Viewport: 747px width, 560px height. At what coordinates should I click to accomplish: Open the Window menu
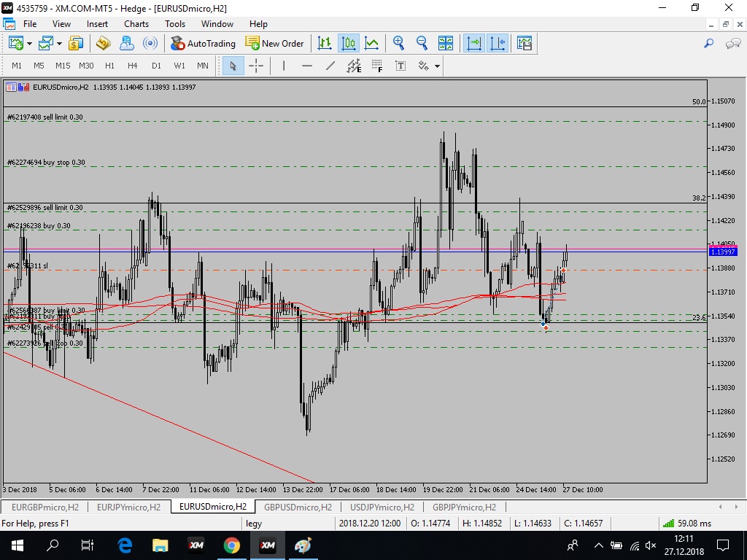pos(217,24)
